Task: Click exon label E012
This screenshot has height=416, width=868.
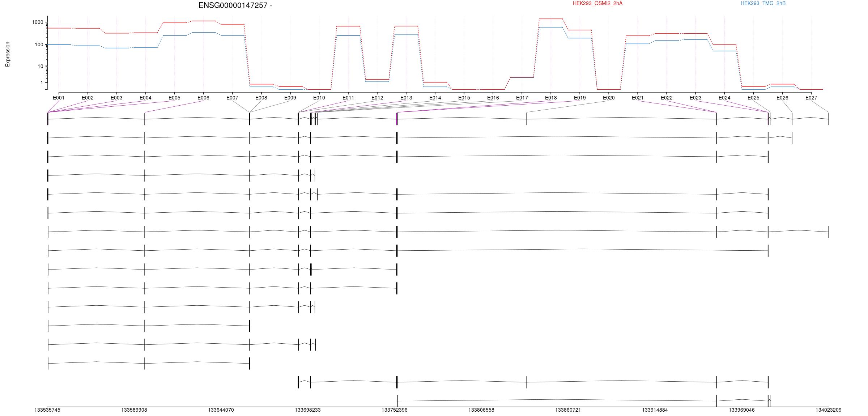Action: 377,98
